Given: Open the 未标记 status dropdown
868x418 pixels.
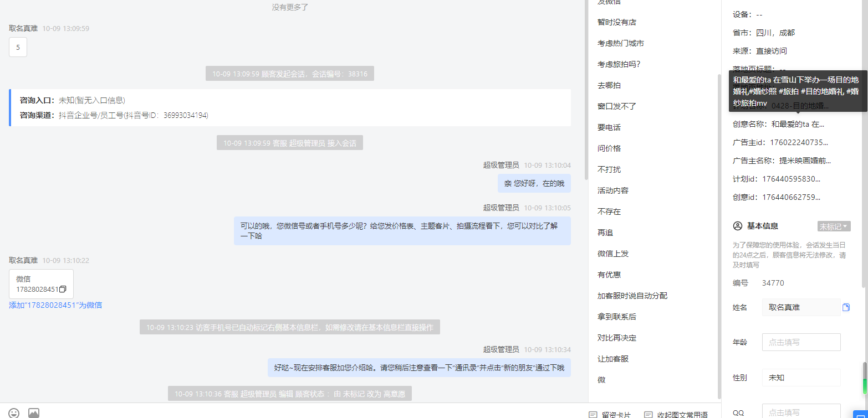Looking at the screenshot, I should (834, 226).
